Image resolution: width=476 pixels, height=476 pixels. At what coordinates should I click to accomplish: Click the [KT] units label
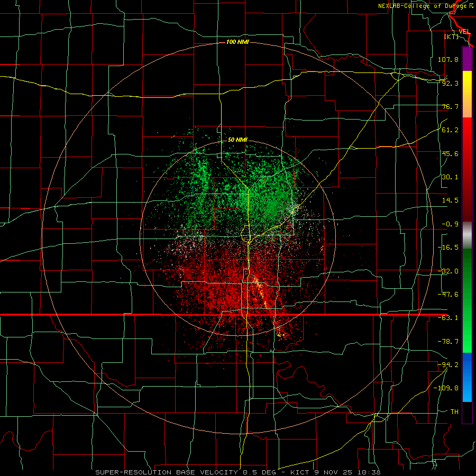click(451, 36)
